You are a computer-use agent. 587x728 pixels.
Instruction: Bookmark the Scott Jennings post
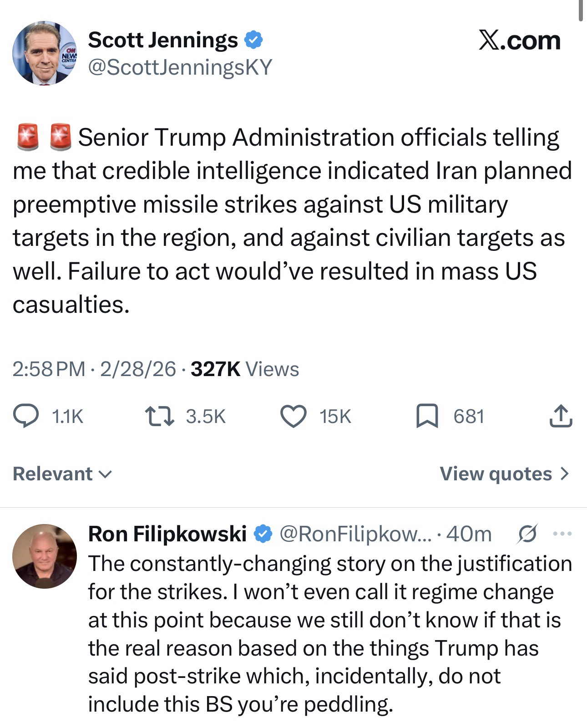427,416
